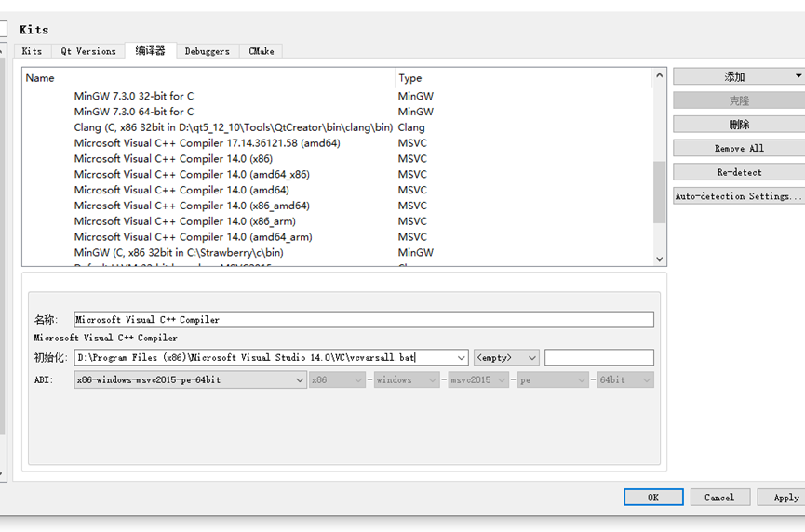The width and height of the screenshot is (805, 532).
Task: Click scroll up arrow of compiler list
Action: pos(659,75)
